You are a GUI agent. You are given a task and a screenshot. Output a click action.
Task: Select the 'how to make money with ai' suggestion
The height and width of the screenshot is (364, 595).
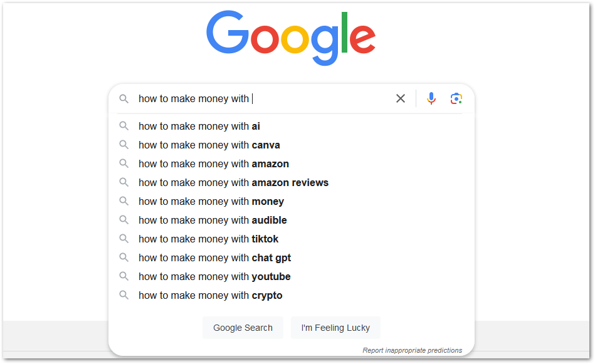pos(199,126)
